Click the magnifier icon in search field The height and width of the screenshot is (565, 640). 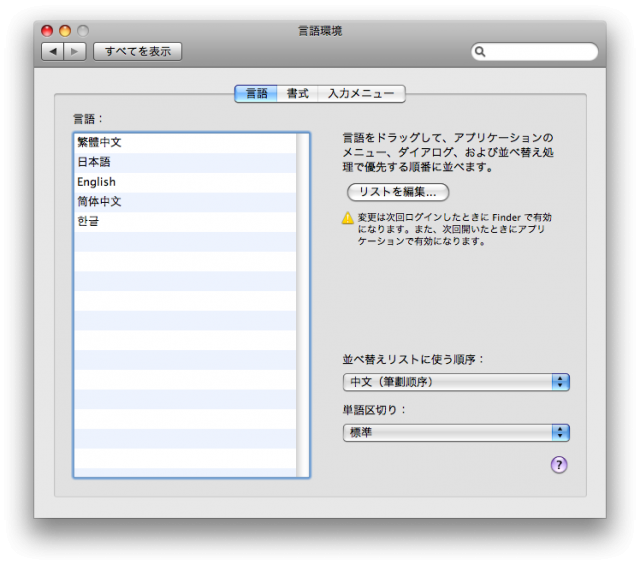pyautogui.click(x=480, y=51)
